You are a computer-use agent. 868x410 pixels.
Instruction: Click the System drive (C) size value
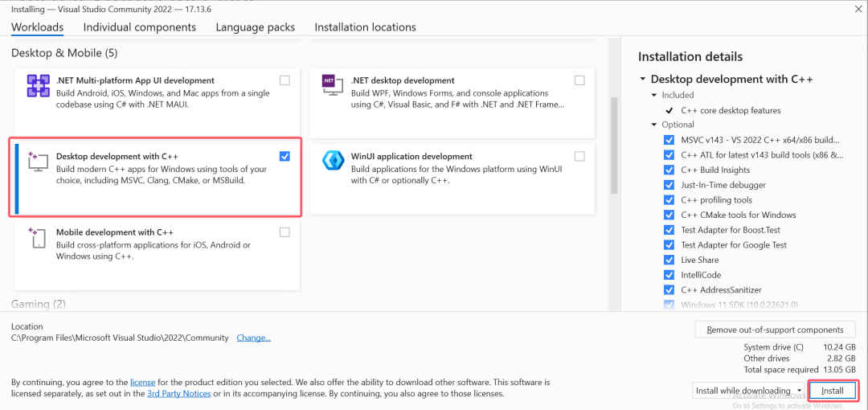point(840,347)
